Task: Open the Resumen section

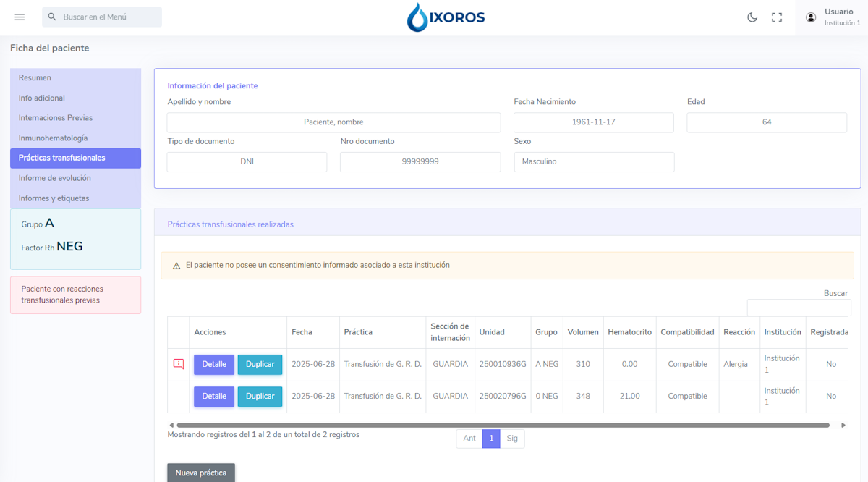Action: [x=75, y=78]
